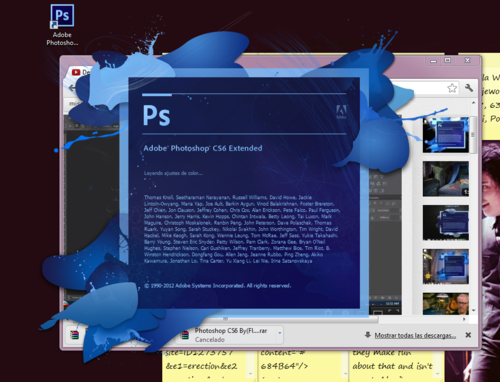
Task: Expand the Photoshop CS6 download item menu
Action: pos(280,333)
